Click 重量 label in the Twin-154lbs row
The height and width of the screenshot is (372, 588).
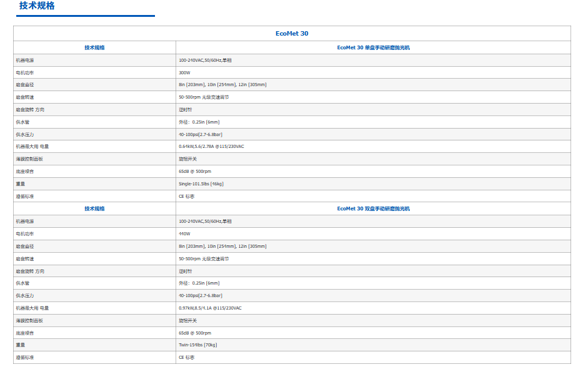click(20, 345)
